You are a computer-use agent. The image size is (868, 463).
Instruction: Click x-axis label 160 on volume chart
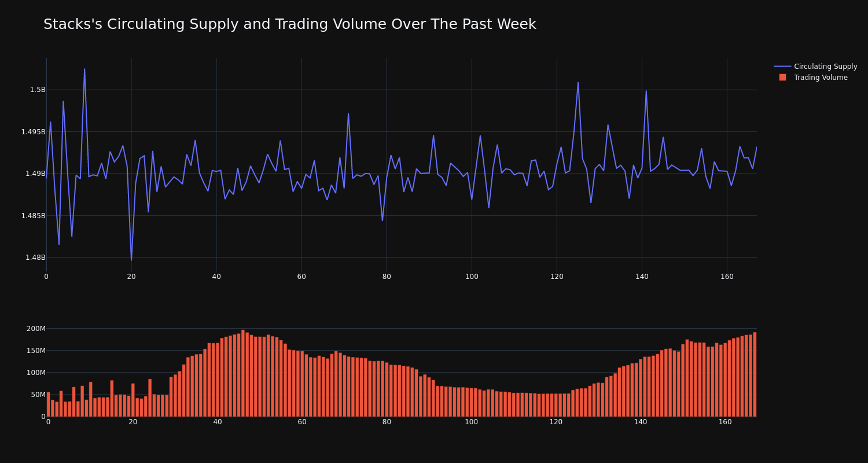[725, 422]
